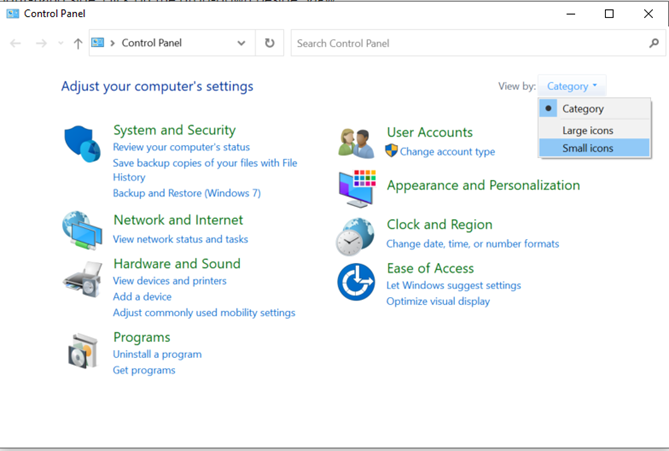
Task: Open Hardware and Sound category
Action: pos(177,264)
